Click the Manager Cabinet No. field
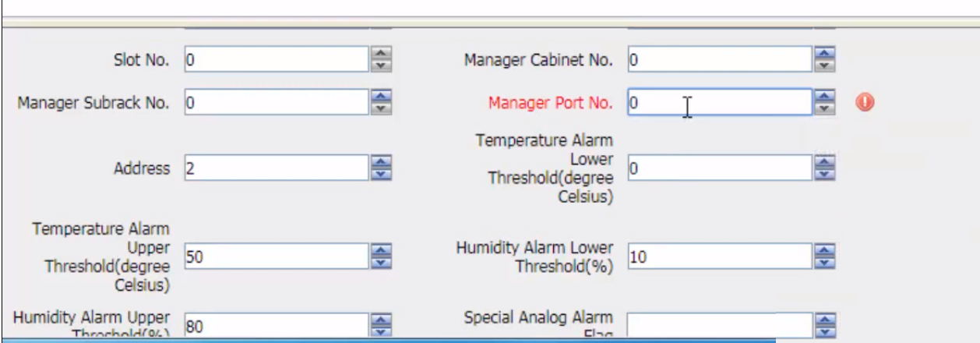Screen dimensions: 980x343 coord(719,59)
